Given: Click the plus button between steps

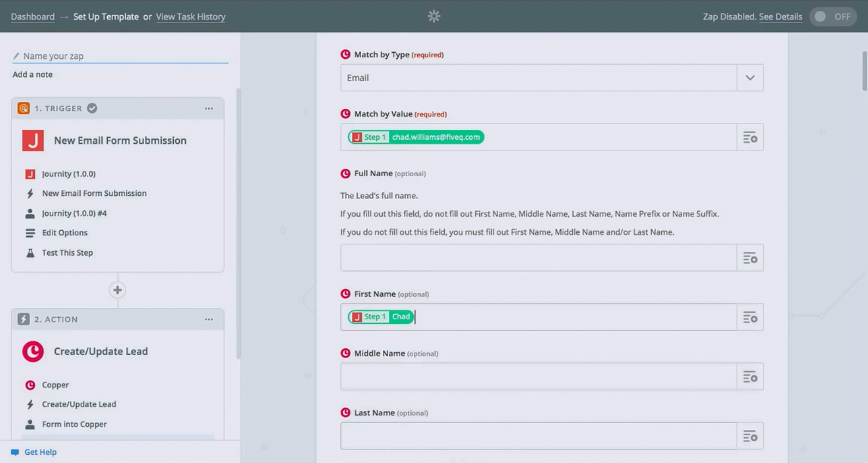Looking at the screenshot, I should pyautogui.click(x=118, y=290).
